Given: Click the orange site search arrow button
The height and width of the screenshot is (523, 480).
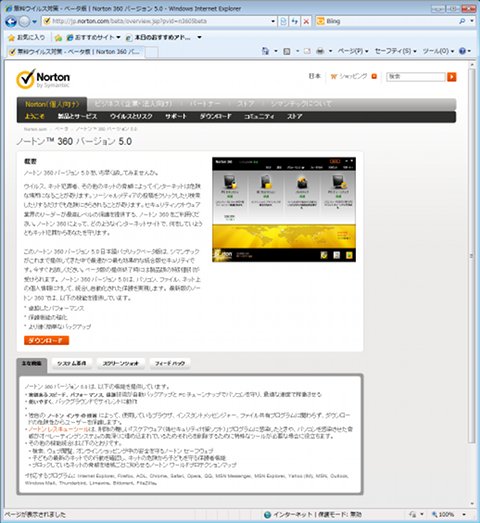Looking at the screenshot, I should [452, 77].
